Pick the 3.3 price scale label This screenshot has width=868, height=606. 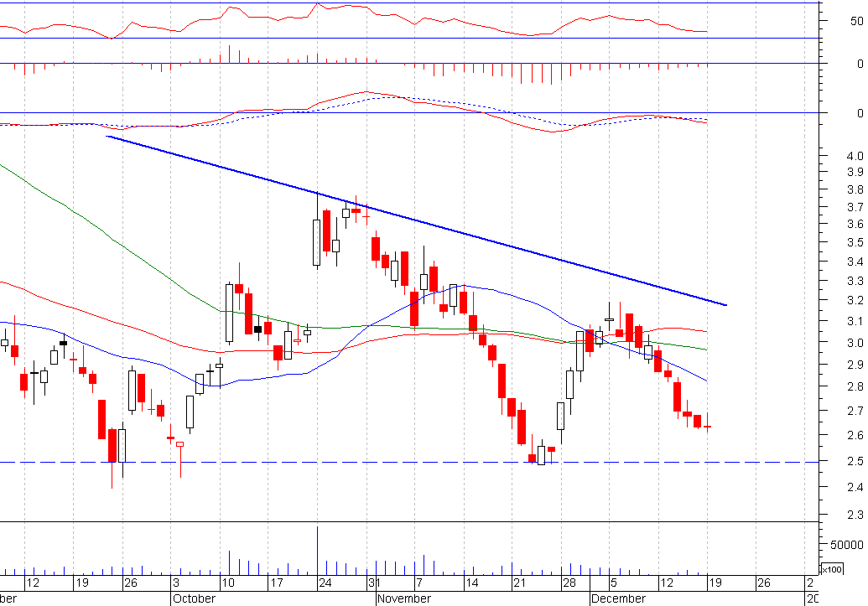(x=855, y=281)
